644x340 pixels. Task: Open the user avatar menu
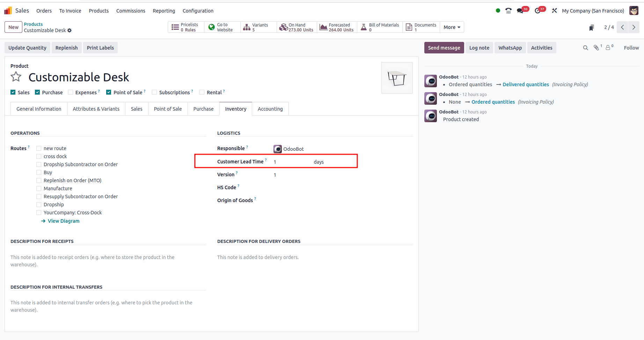[634, 11]
